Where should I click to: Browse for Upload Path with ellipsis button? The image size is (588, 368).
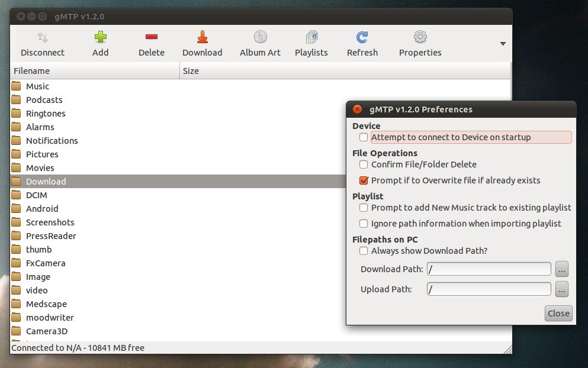click(561, 289)
